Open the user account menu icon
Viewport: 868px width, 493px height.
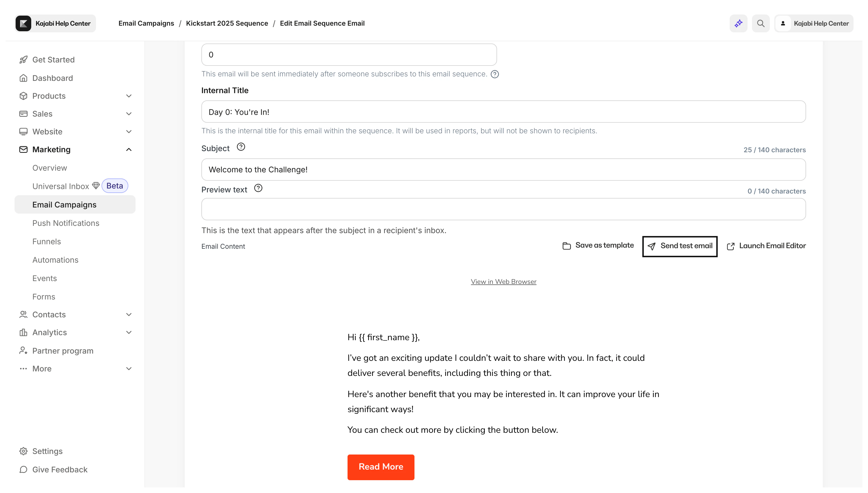783,23
